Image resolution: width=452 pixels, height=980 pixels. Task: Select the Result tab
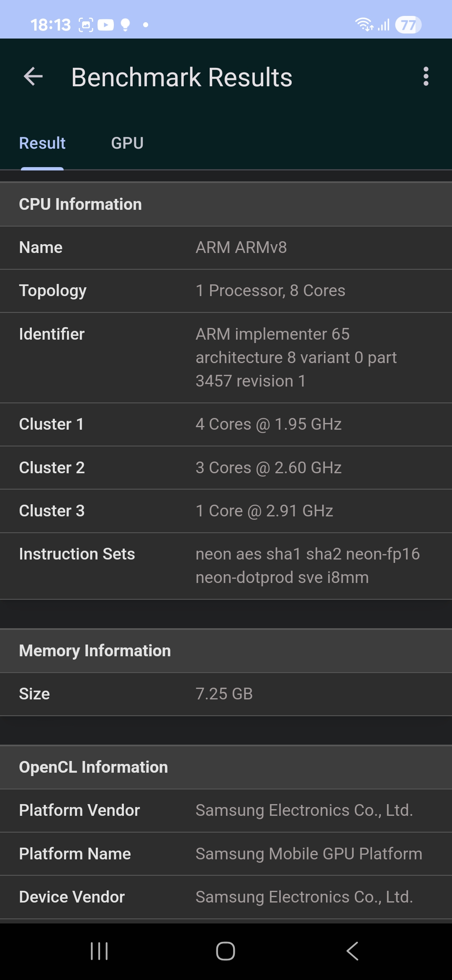[x=42, y=143]
